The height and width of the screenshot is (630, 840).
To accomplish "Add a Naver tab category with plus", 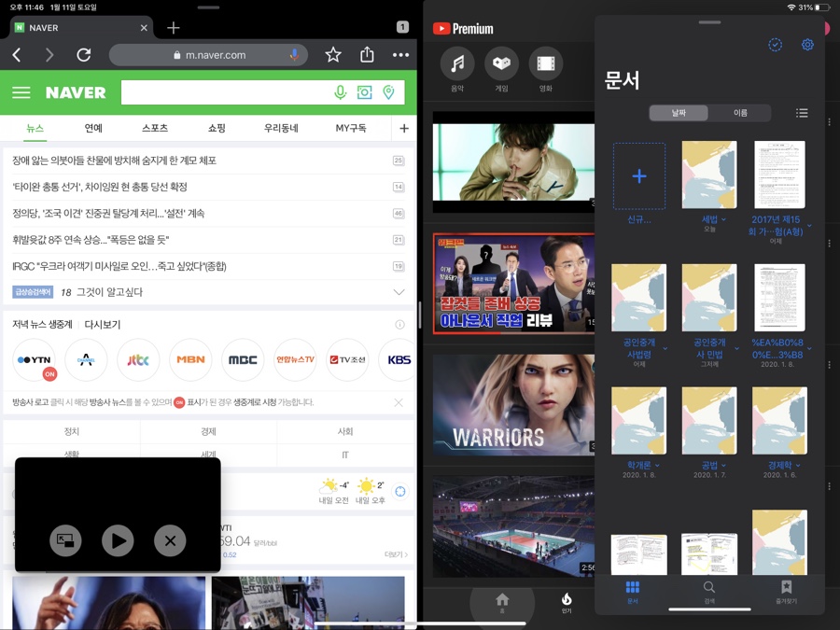I will coord(404,128).
